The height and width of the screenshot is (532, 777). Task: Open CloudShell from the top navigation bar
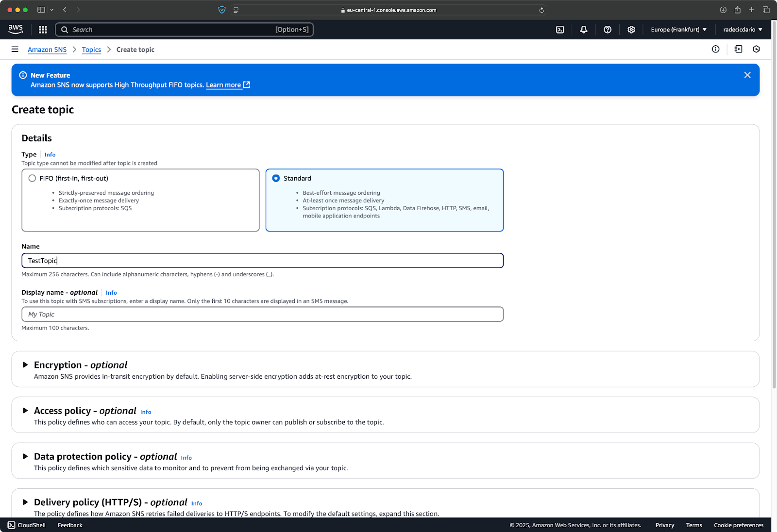pos(560,30)
